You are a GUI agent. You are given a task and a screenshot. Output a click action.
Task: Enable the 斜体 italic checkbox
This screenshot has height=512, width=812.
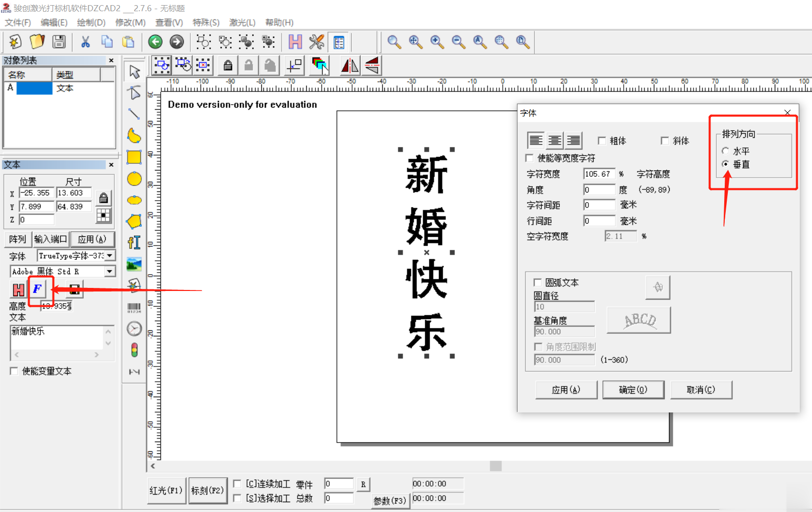point(665,141)
